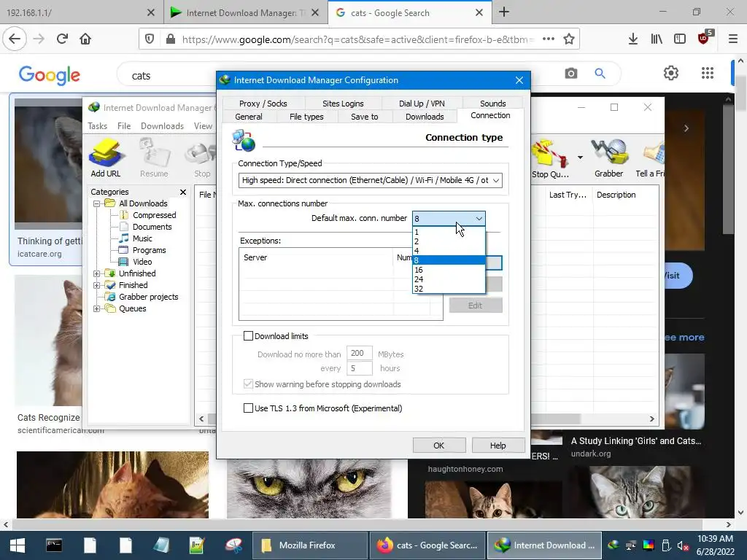Click the Stop Queue toolbar icon
Viewport: 747px width, 560px height.
(x=550, y=158)
